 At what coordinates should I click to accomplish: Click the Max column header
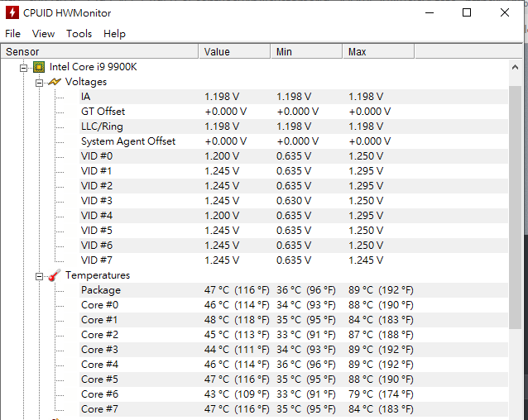[378, 51]
